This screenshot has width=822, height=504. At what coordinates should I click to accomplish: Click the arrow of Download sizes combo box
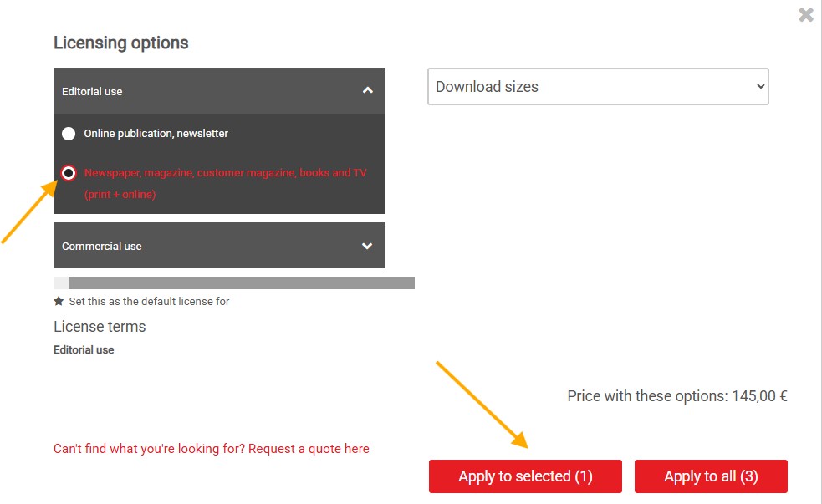(x=760, y=87)
